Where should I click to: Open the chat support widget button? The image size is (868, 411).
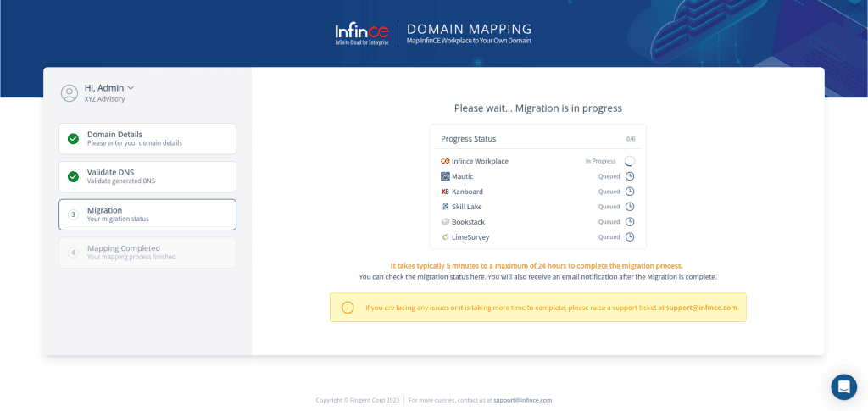[x=843, y=386]
